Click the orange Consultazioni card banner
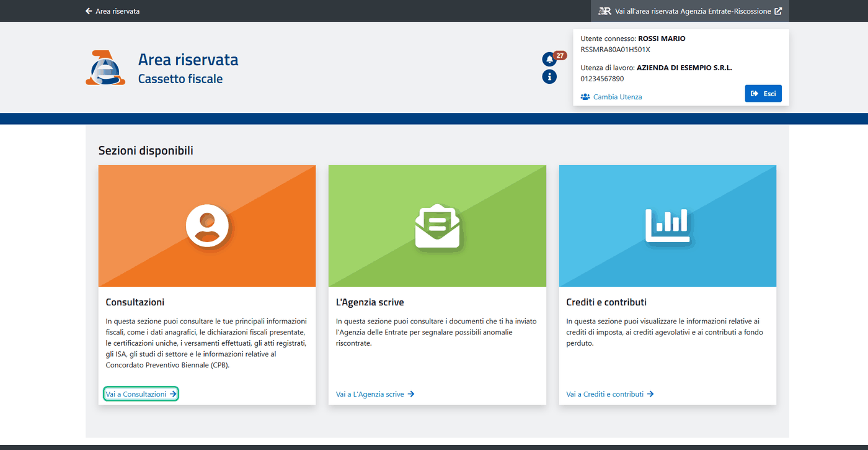Image resolution: width=868 pixels, height=450 pixels. [207, 226]
